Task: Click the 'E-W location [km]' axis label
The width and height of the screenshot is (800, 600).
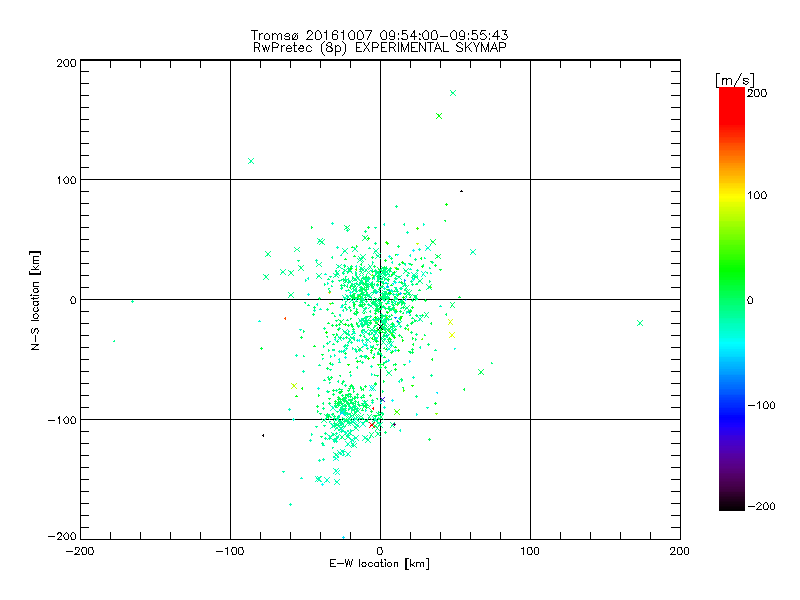Action: [379, 564]
